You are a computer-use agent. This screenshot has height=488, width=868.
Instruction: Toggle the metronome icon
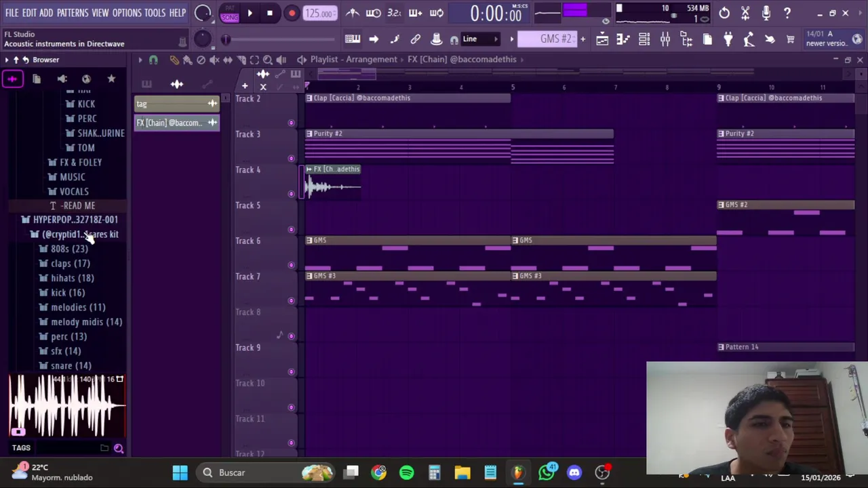[x=352, y=13]
